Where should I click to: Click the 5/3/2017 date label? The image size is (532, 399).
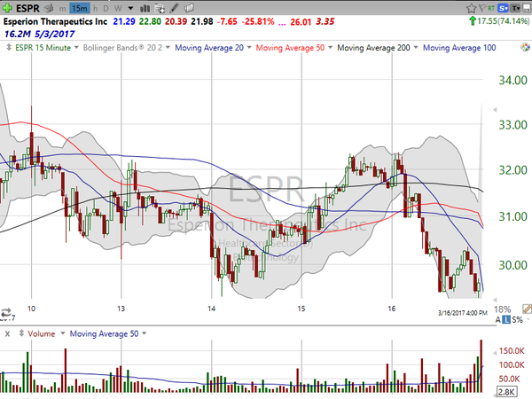tap(54, 34)
